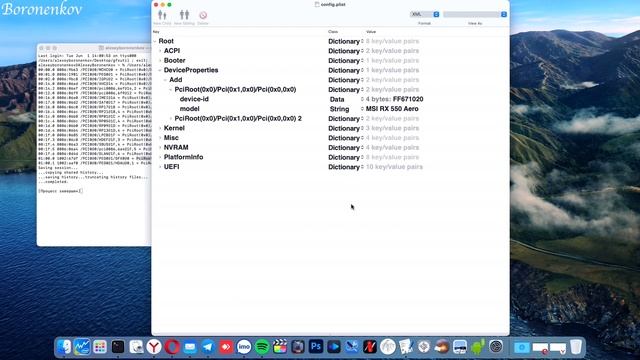Screen dimensions: 640x360
Task: Open Photoshop from the dock
Action: 316,347
